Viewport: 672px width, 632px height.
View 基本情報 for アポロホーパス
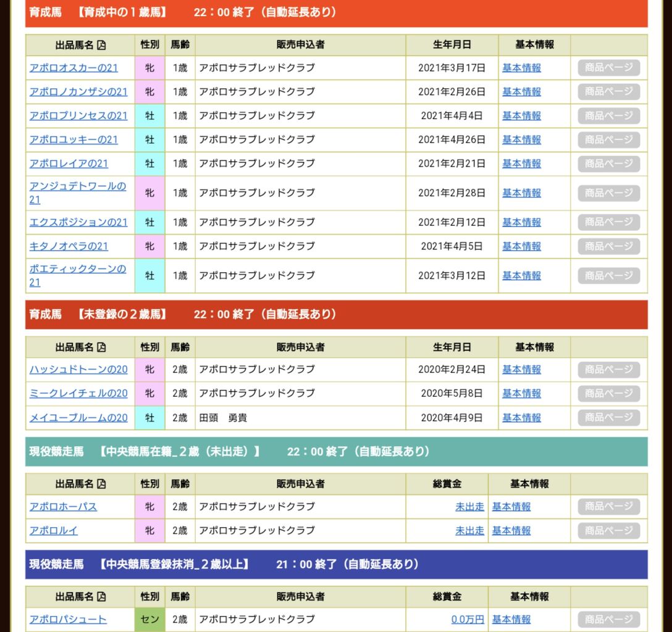pos(511,507)
